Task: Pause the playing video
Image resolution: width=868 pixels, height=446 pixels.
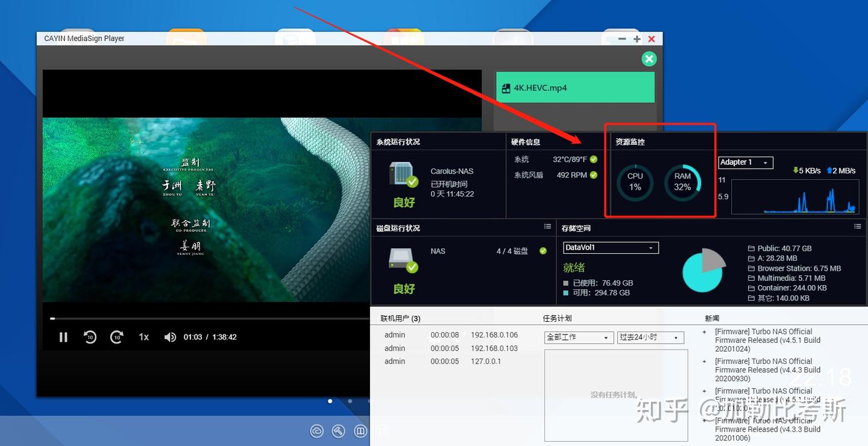Action: pos(63,337)
